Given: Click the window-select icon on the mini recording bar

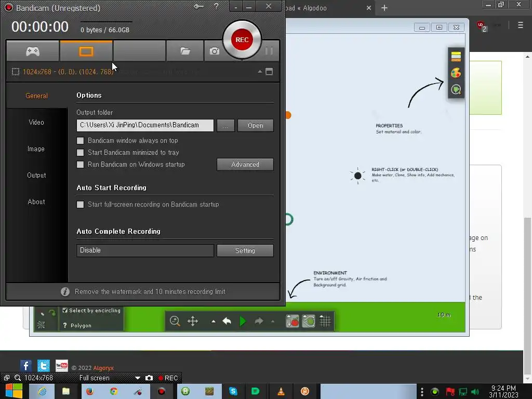Looking at the screenshot, I should point(6,378).
